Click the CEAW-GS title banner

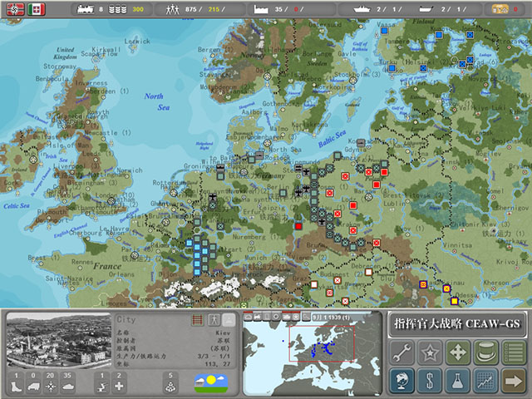coord(456,323)
